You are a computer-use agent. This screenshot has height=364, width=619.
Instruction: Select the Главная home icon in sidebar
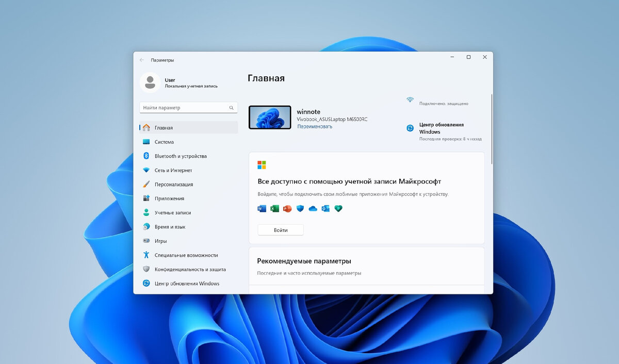point(146,127)
